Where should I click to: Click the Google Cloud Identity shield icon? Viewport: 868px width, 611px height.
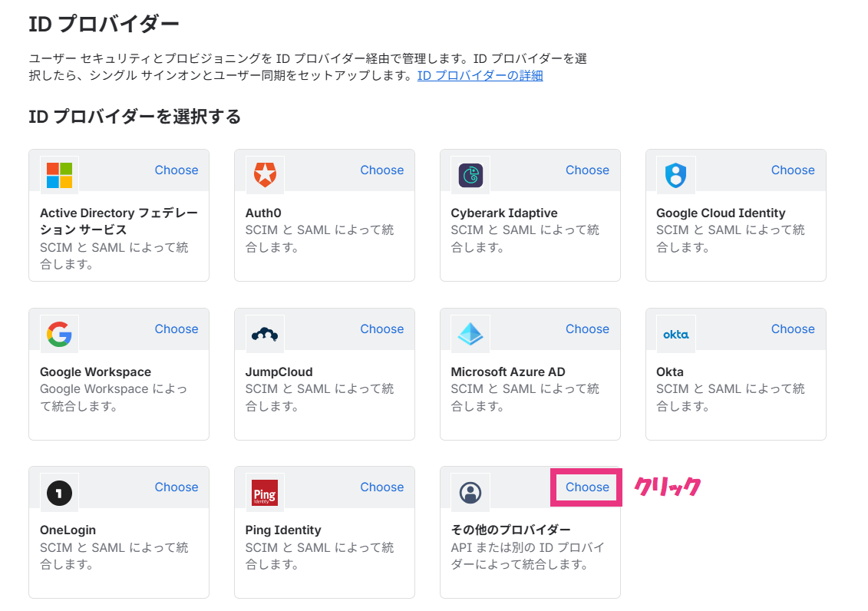(x=676, y=176)
